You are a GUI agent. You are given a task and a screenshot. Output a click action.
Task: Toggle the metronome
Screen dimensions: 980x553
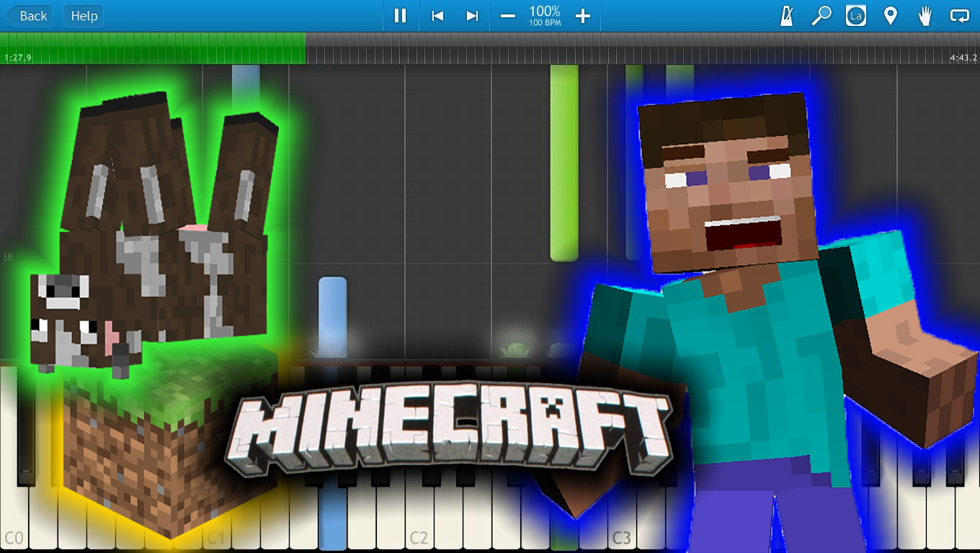click(x=787, y=16)
